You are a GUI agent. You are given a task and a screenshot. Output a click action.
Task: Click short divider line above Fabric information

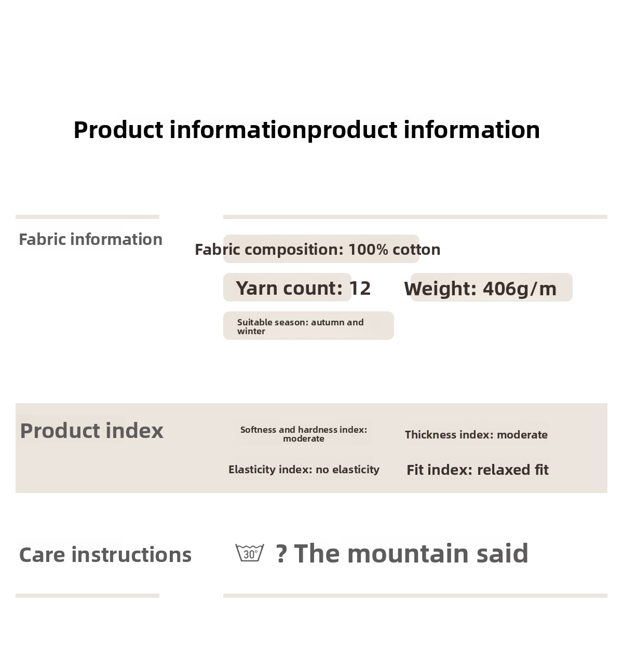[x=87, y=217]
